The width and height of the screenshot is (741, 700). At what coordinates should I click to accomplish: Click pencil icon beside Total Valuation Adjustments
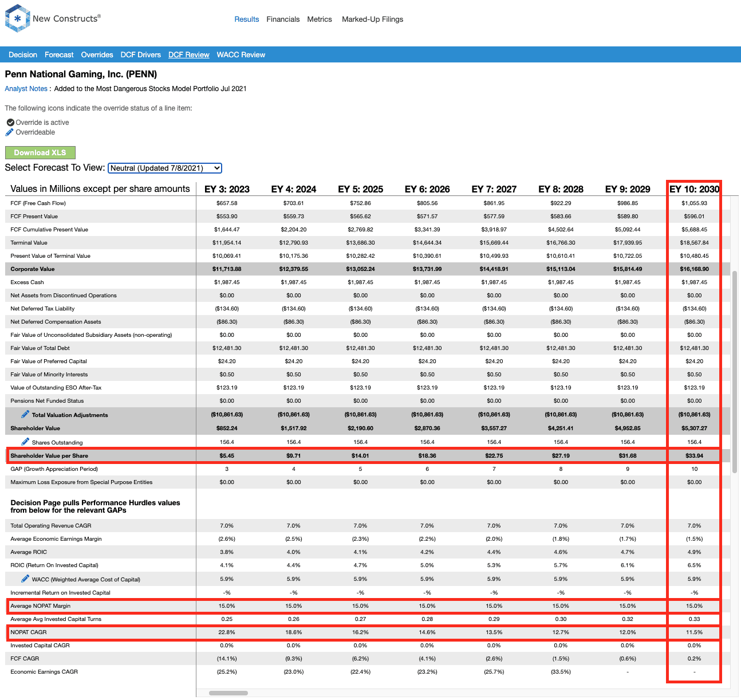click(x=25, y=414)
